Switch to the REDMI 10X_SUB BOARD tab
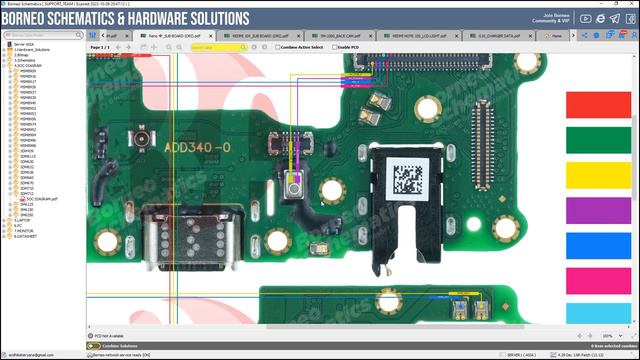This screenshot has height=360, width=640. (260, 36)
